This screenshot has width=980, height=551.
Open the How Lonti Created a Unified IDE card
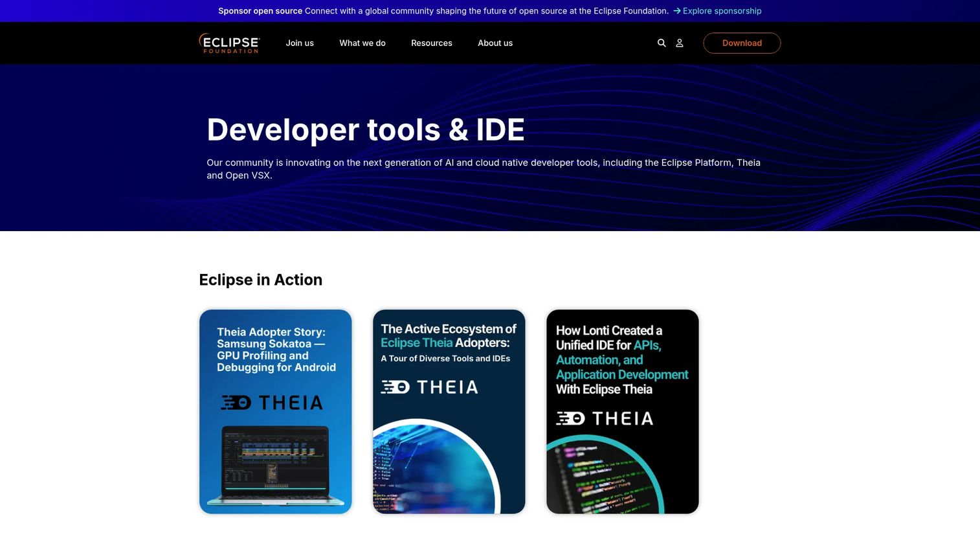click(x=623, y=412)
